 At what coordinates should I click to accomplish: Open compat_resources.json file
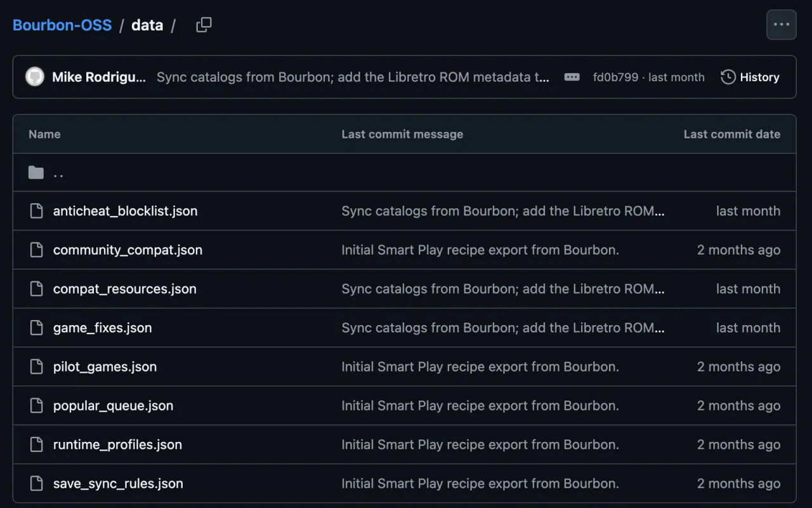(x=125, y=289)
